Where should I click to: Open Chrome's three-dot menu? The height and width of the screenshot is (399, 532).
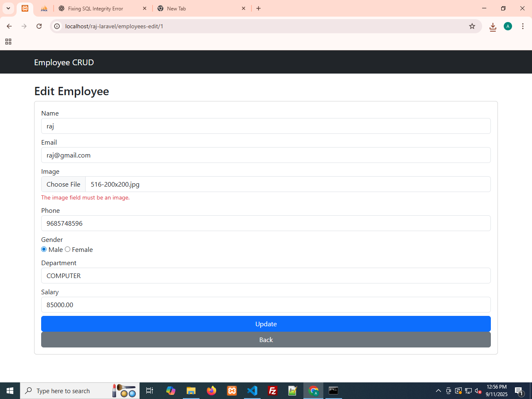click(523, 26)
